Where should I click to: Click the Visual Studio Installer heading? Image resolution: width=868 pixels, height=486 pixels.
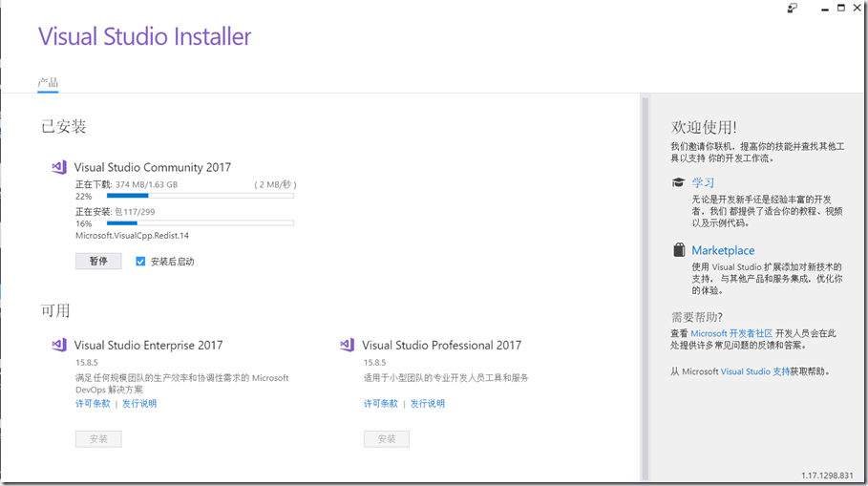(x=144, y=36)
